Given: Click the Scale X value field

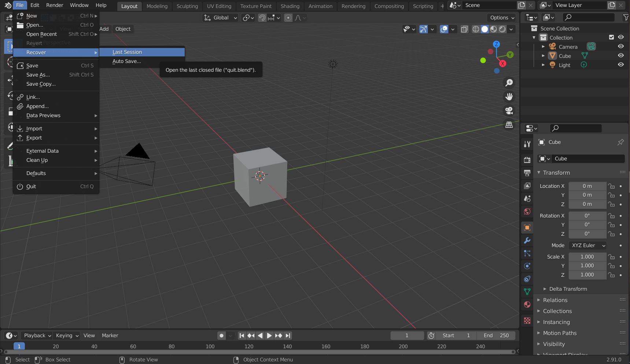Looking at the screenshot, I should [587, 257].
